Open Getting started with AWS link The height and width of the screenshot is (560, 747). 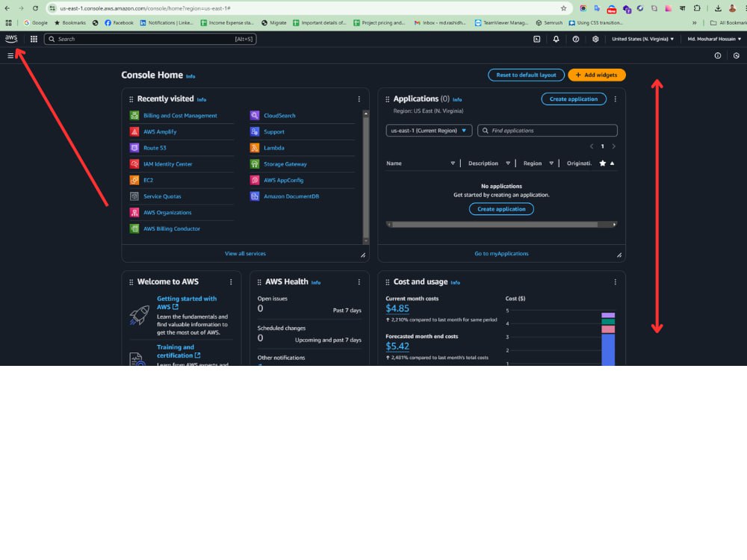point(187,303)
